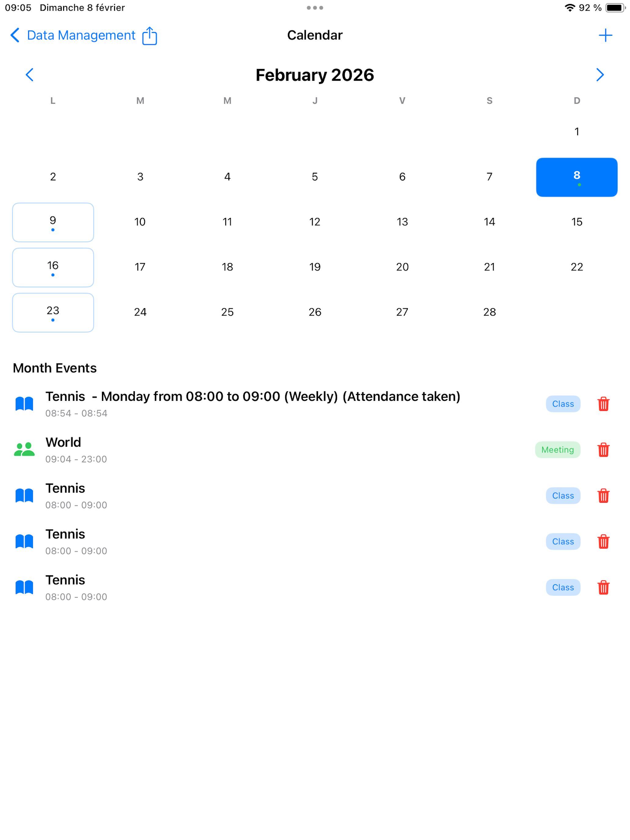Select February 8 in calendar
The width and height of the screenshot is (630, 840).
pos(577,177)
